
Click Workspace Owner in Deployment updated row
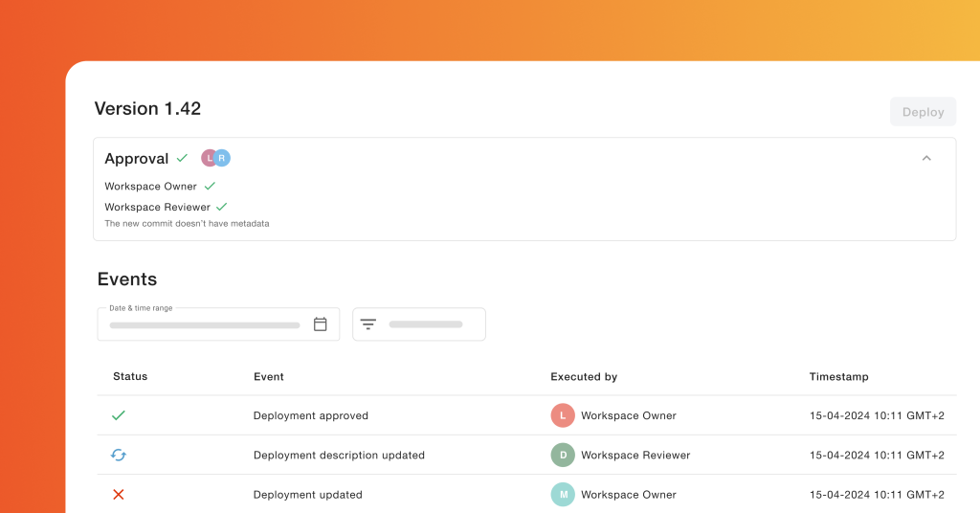(x=629, y=494)
